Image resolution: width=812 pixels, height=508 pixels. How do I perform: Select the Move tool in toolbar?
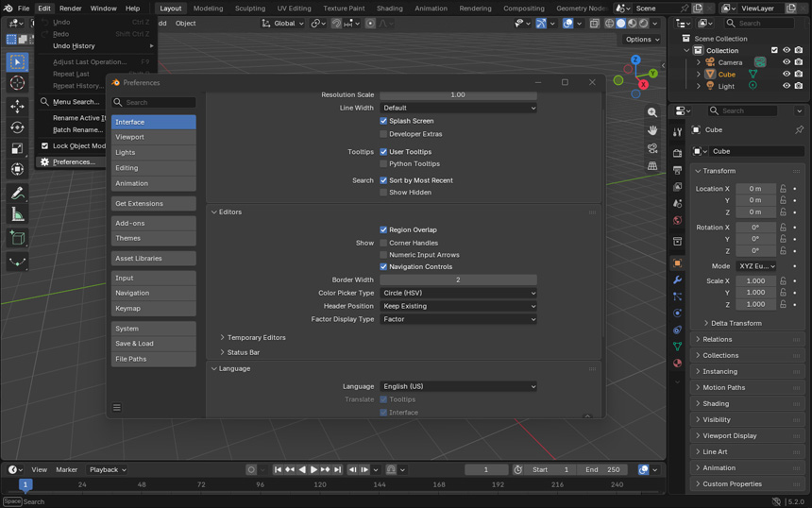[x=17, y=106]
